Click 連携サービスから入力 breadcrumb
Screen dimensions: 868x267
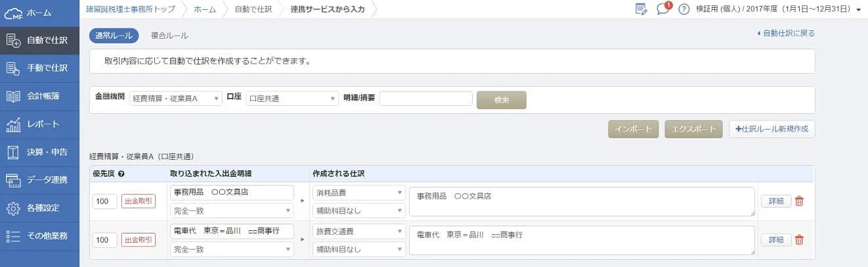click(x=328, y=9)
